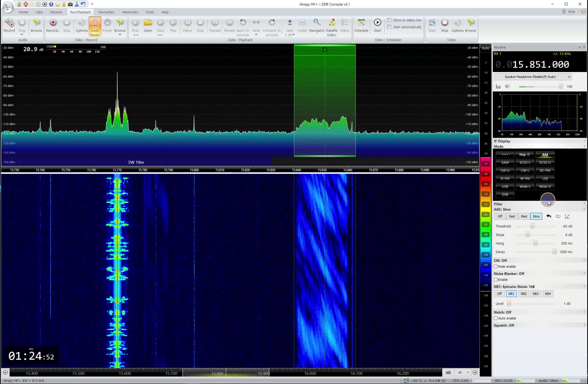Open the Navigator
588x384 pixels.
pyautogui.click(x=317, y=25)
